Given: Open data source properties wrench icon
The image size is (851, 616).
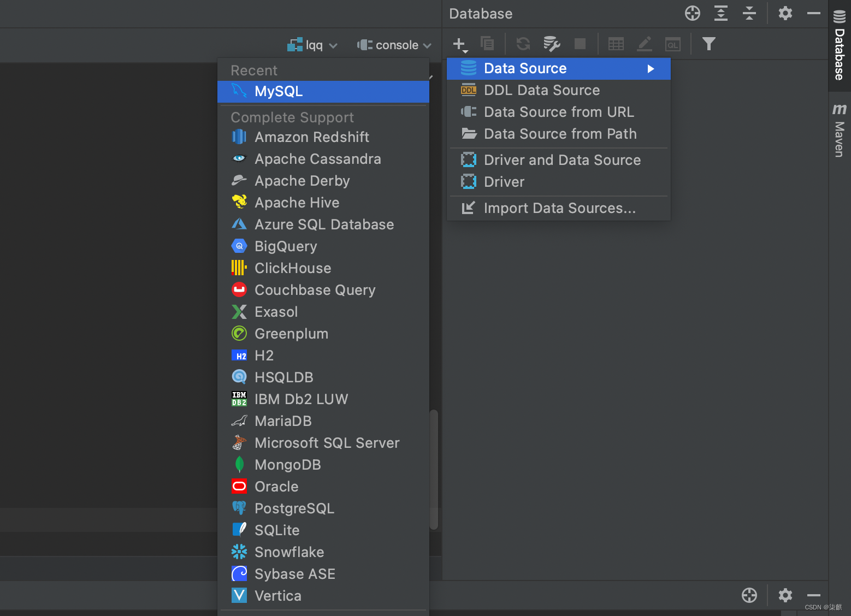Looking at the screenshot, I should pyautogui.click(x=552, y=44).
